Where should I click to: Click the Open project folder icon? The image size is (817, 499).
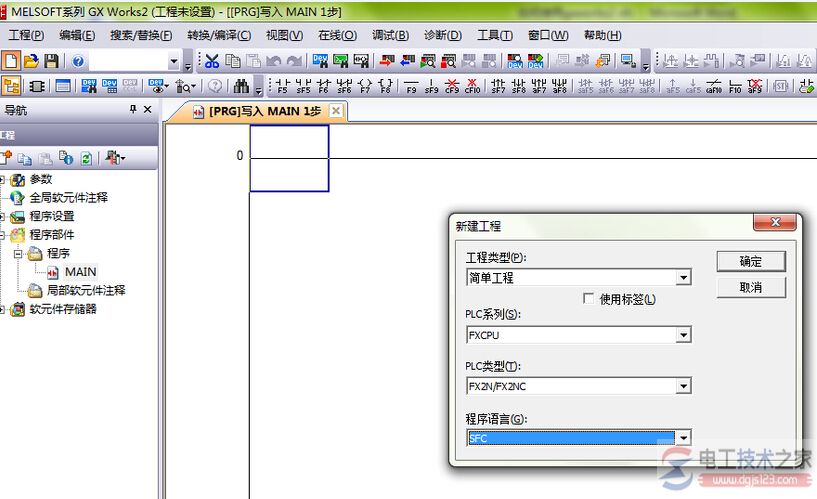31,61
